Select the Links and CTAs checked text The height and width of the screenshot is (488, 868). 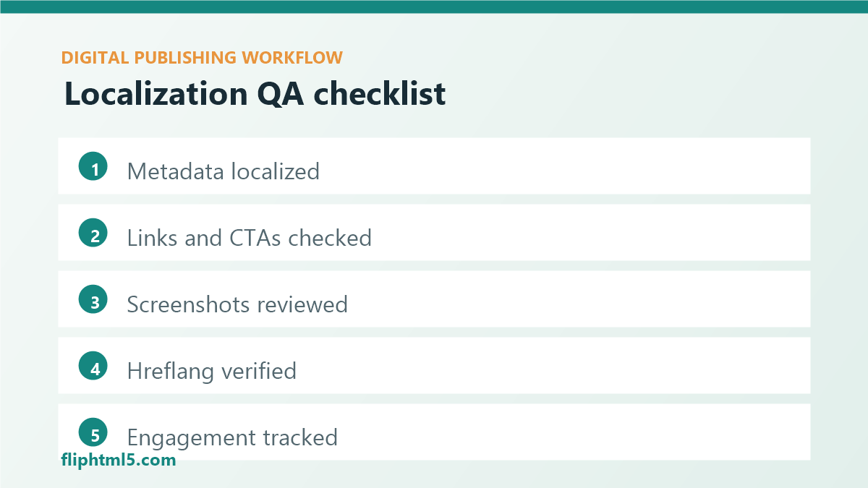tap(250, 238)
